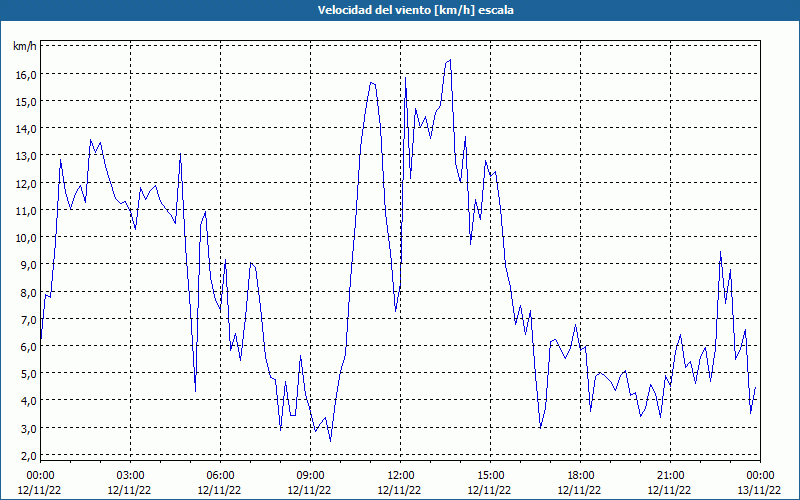The height and width of the screenshot is (500, 800).
Task: Click the 3,0 y-axis label
Action: coord(29,428)
